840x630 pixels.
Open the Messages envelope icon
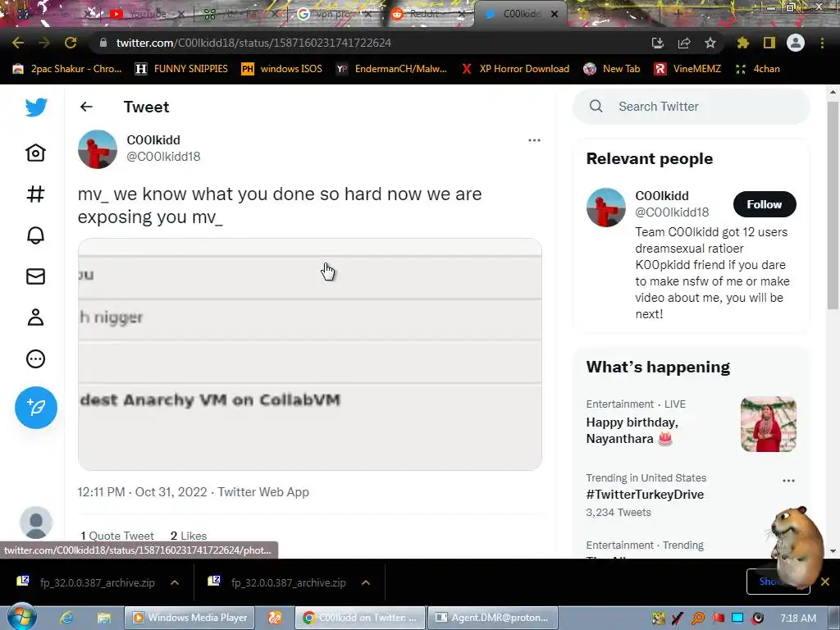[36, 276]
